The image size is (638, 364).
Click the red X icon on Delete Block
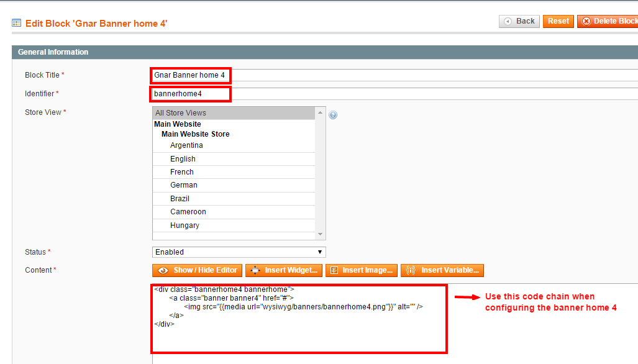coord(586,21)
